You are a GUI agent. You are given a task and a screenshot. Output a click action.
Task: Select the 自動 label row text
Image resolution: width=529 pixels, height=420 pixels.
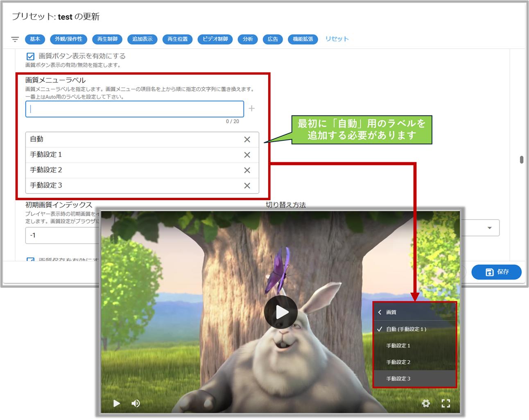click(x=36, y=139)
